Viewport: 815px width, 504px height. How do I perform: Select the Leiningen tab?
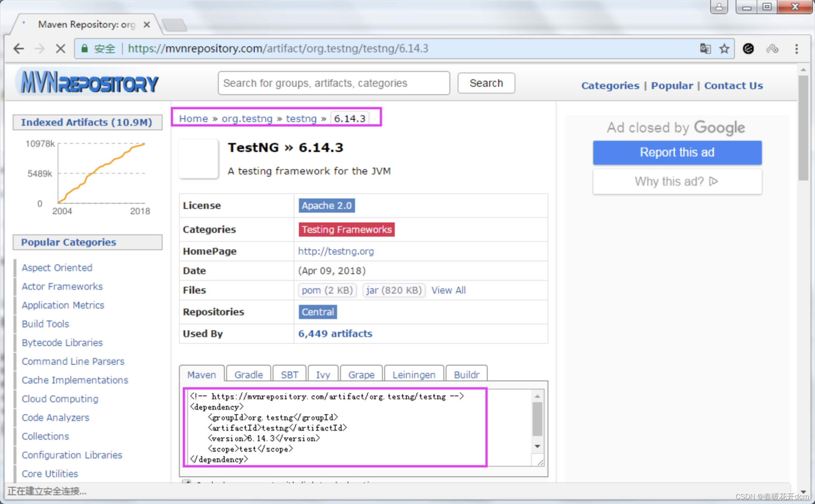click(x=414, y=374)
